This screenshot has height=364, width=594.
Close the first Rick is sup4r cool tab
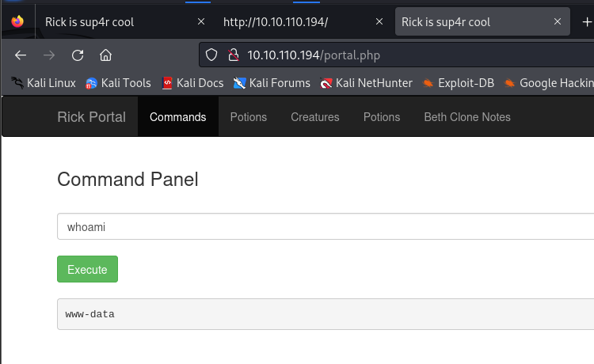coord(201,22)
